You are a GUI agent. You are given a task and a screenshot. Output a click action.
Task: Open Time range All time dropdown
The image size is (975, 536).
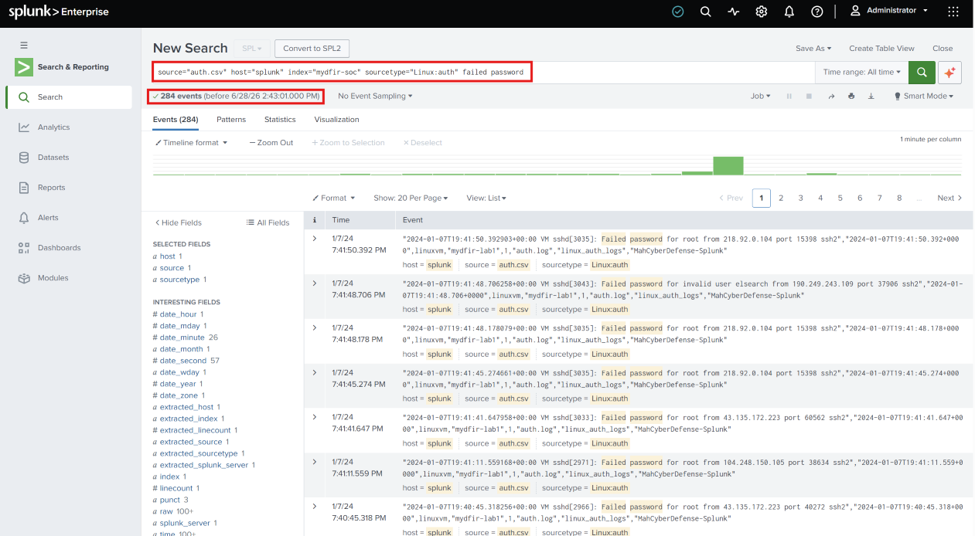[861, 72]
